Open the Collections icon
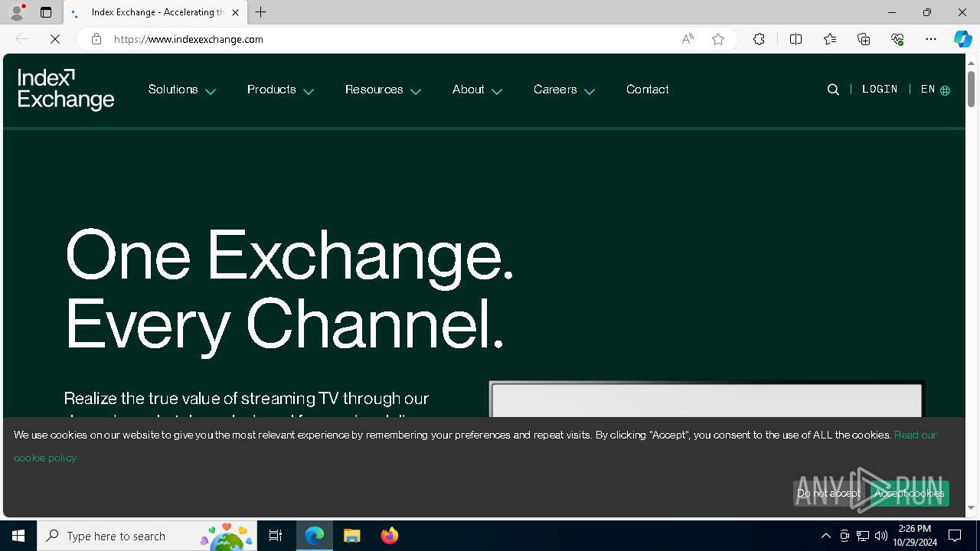 (x=864, y=39)
